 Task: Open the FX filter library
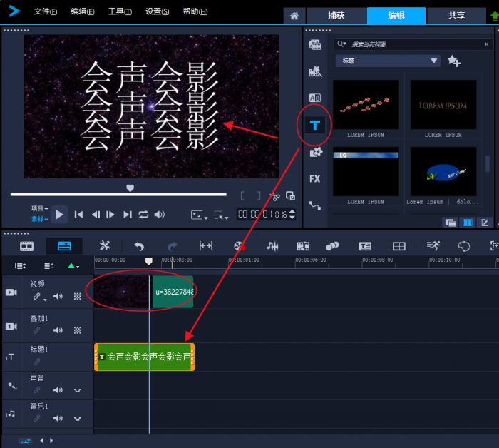coord(315,179)
